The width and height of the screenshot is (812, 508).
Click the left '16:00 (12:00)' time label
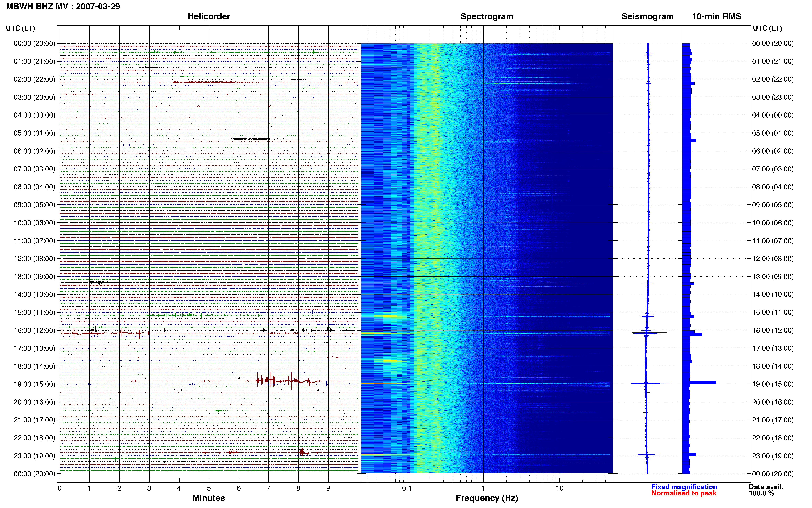(x=34, y=330)
